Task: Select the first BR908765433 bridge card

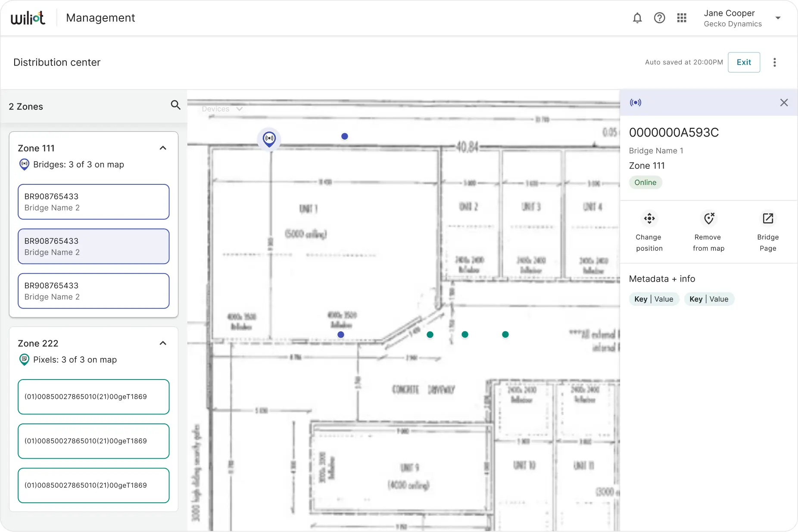Action: pyautogui.click(x=94, y=202)
